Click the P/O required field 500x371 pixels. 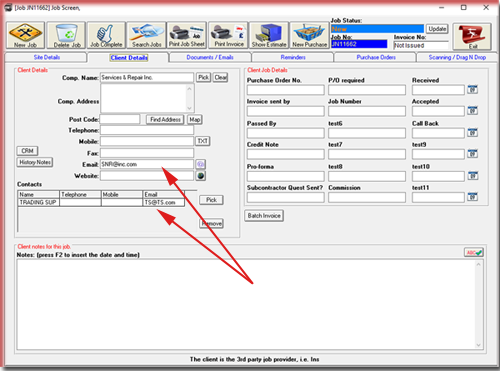click(367, 90)
